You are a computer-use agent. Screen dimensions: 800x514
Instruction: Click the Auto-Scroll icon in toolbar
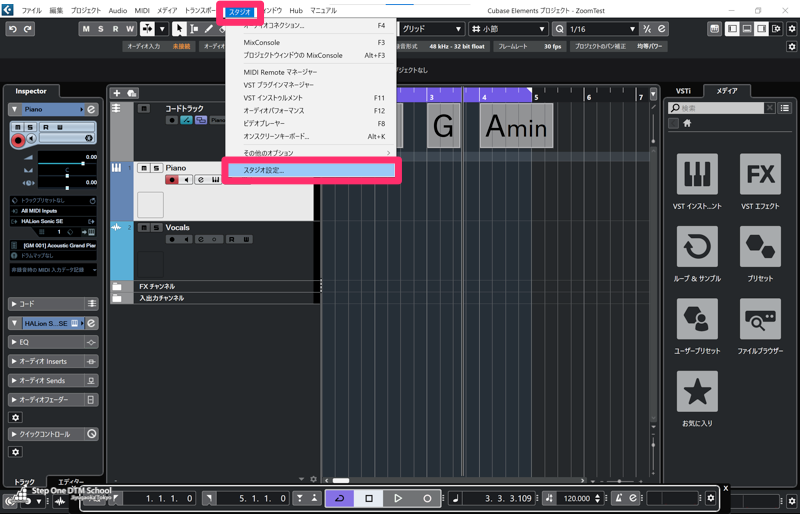click(x=147, y=29)
